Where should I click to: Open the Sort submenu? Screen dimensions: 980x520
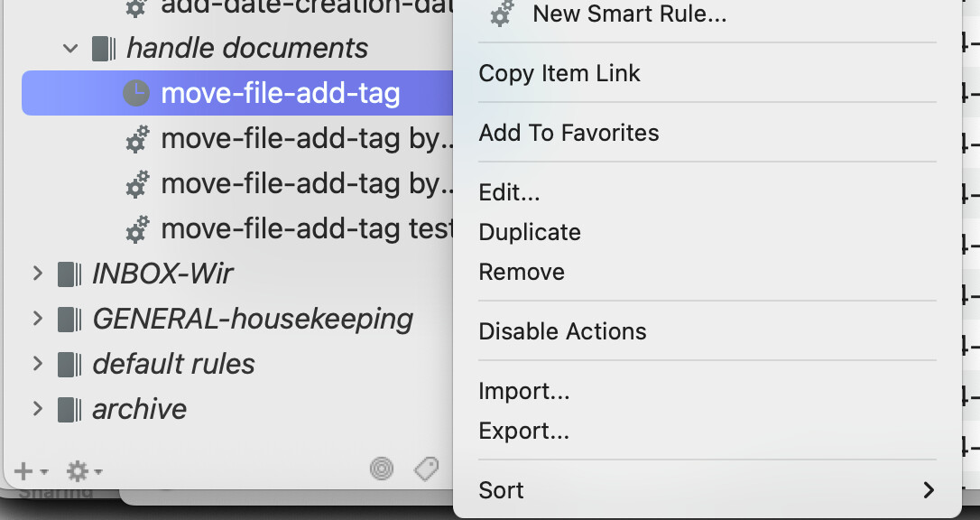tap(502, 490)
